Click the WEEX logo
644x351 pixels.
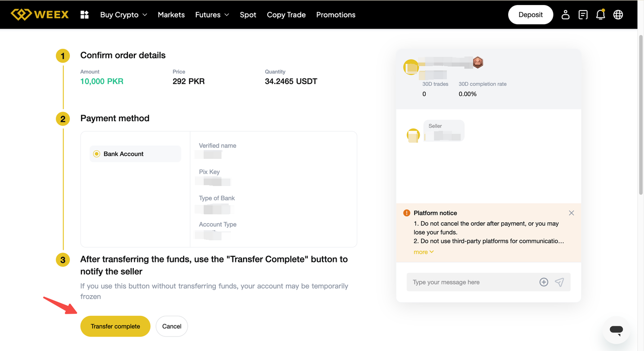tap(40, 15)
